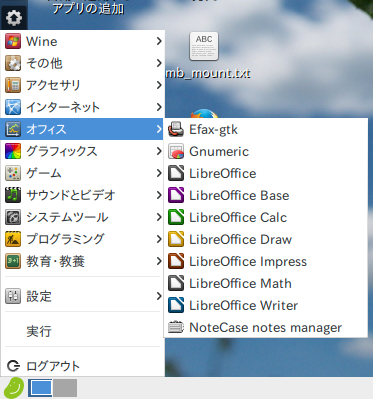Screen dimensions: 373x399
Task: Expand the その他 submenu arrow
Action: [x=159, y=63]
